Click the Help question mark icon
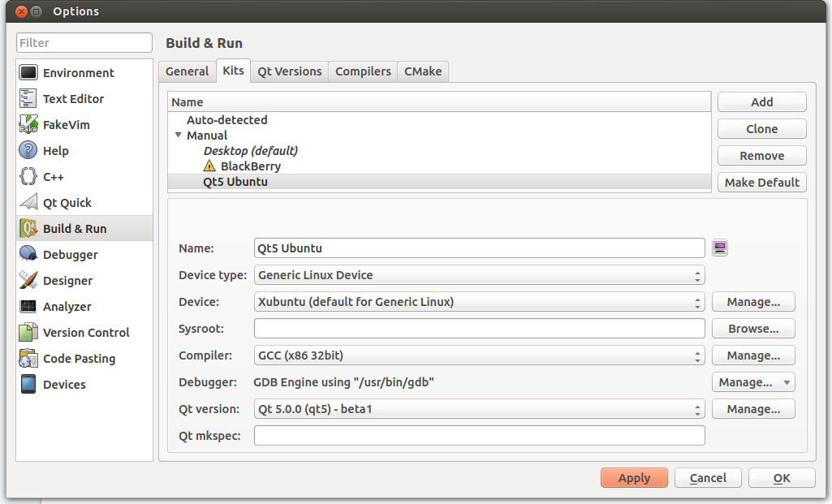The height and width of the screenshot is (504, 832). tap(28, 150)
